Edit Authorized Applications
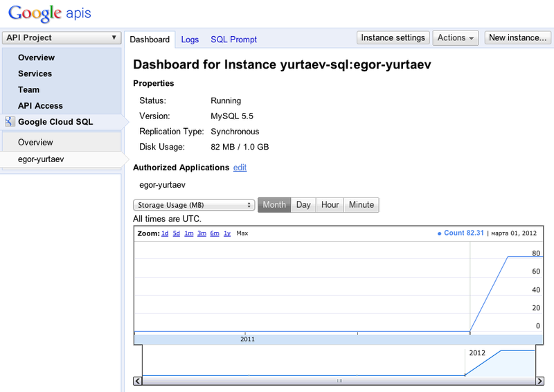554x392 pixels. pyautogui.click(x=240, y=168)
